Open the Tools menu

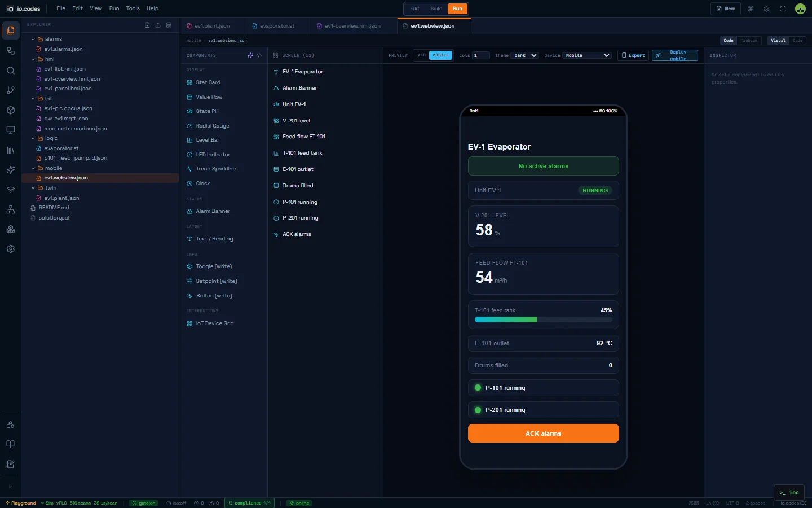pyautogui.click(x=133, y=8)
